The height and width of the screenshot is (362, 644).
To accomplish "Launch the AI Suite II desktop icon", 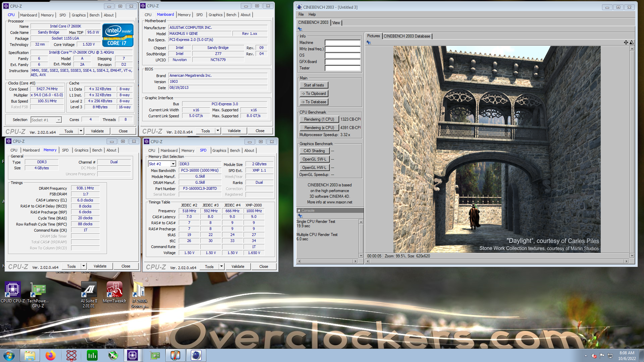I will [x=89, y=295].
